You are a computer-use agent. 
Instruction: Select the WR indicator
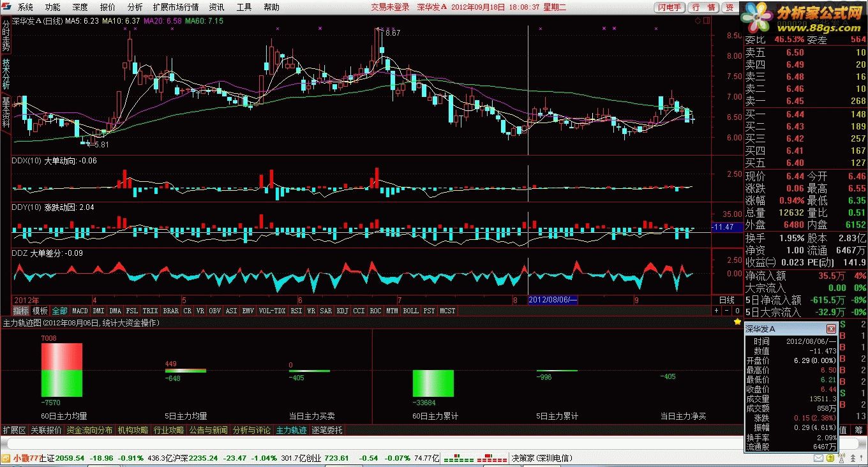[x=311, y=311]
